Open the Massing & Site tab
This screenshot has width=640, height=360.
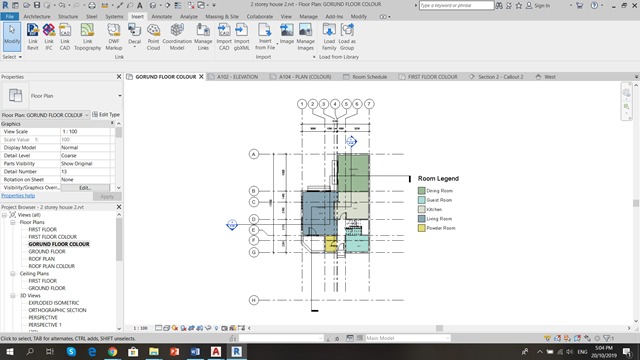222,16
